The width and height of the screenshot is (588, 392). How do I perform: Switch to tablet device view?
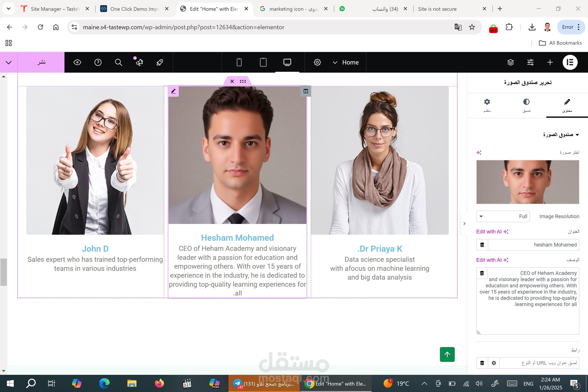click(263, 62)
